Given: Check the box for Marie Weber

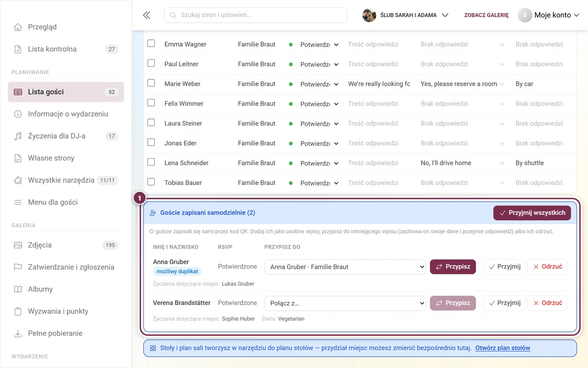Looking at the screenshot, I should 151,83.
